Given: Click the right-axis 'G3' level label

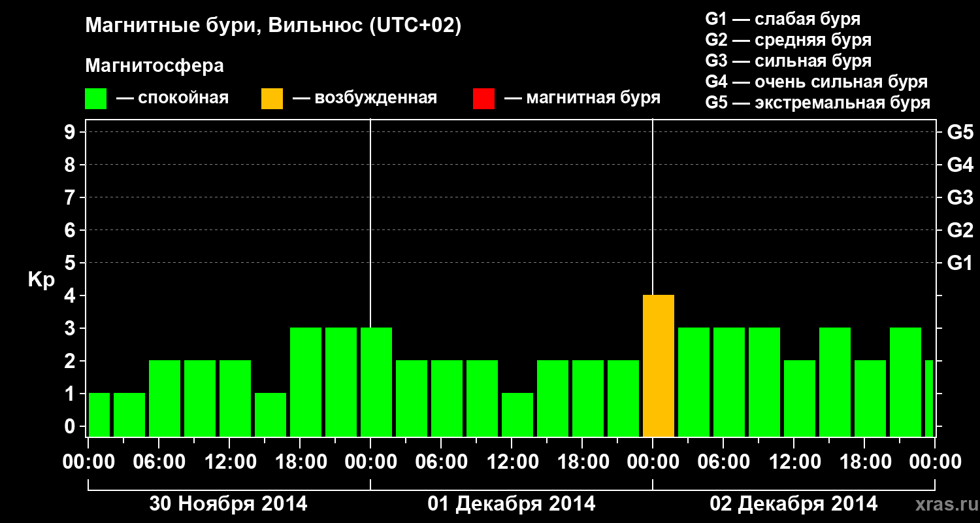Looking at the screenshot, I should pyautogui.click(x=960, y=197).
